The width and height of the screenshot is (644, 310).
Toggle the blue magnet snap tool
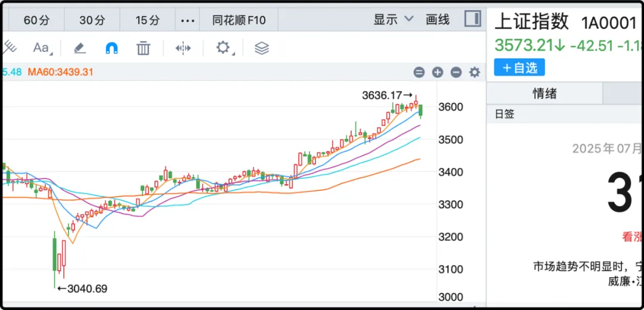click(x=112, y=48)
